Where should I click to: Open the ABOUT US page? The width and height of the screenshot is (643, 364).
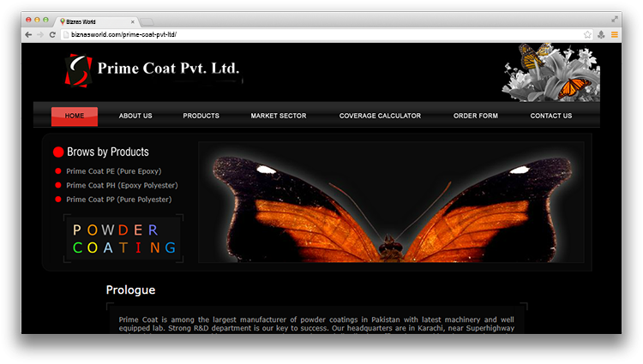click(135, 116)
